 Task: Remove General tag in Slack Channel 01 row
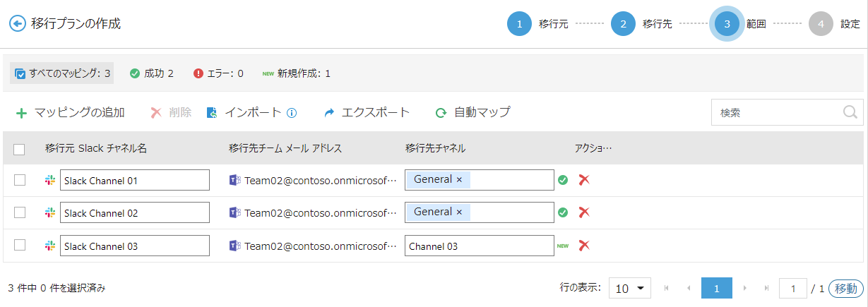(459, 180)
